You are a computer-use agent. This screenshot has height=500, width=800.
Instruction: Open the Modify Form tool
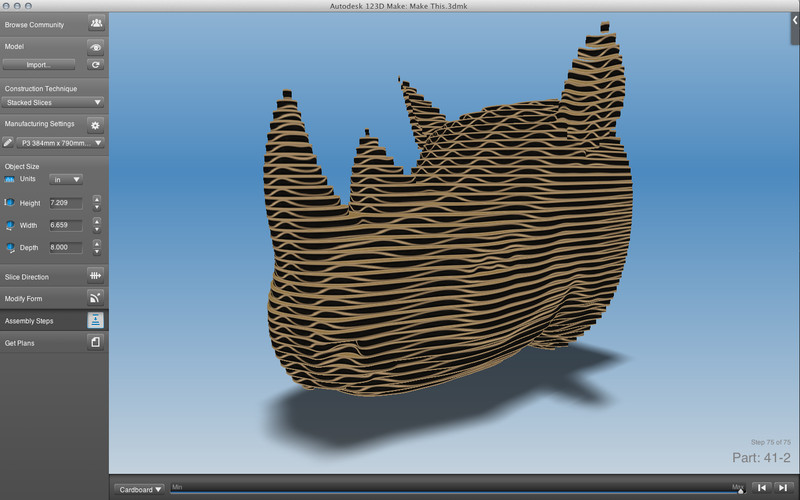96,298
